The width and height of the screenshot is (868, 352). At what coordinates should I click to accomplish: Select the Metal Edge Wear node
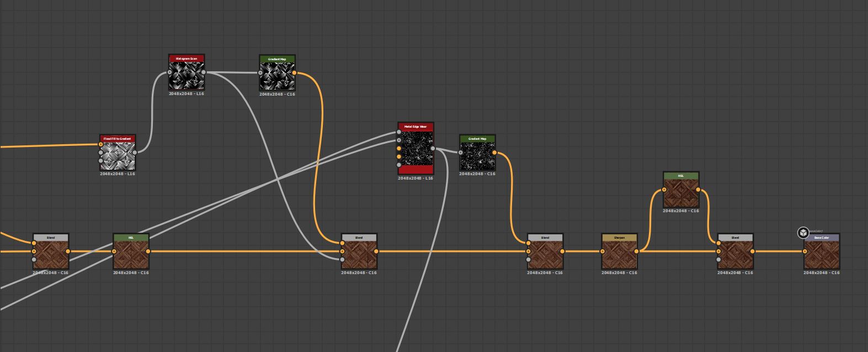(416, 148)
